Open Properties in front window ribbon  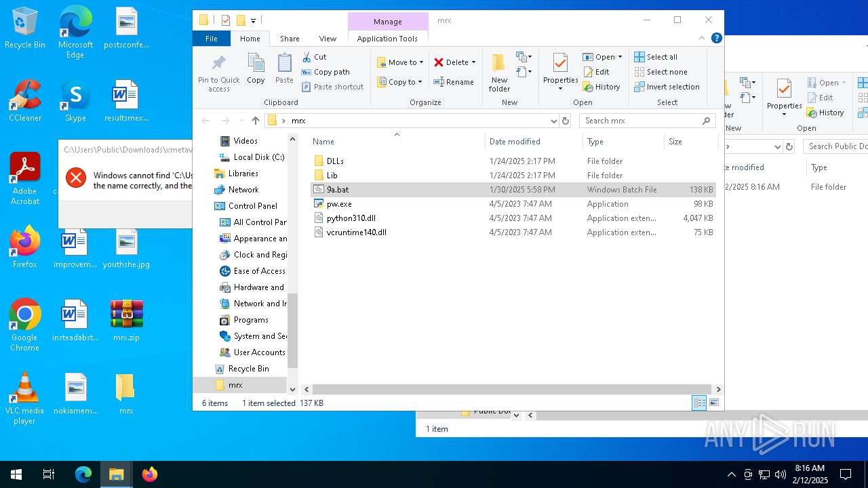tap(560, 73)
